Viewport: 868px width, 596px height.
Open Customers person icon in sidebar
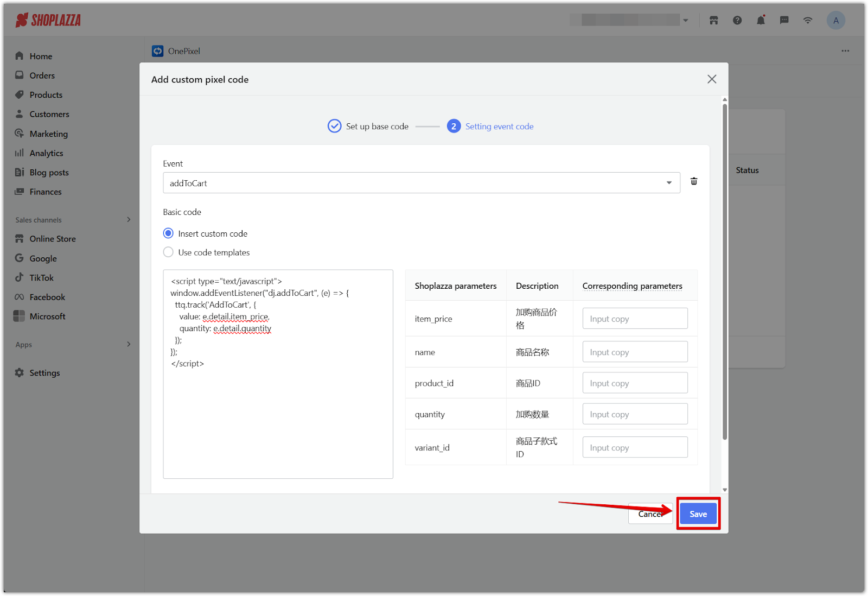point(20,114)
